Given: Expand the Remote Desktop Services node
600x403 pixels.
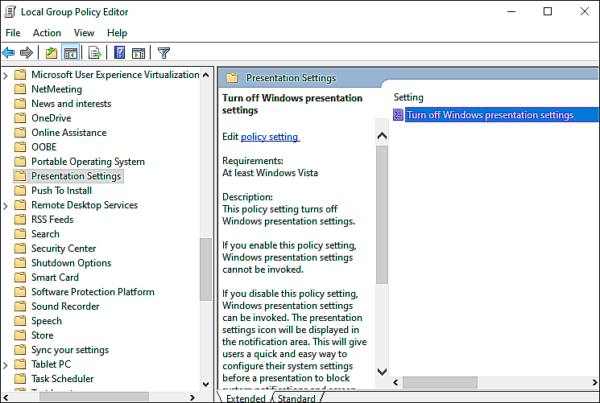Looking at the screenshot, I should pos(6,205).
